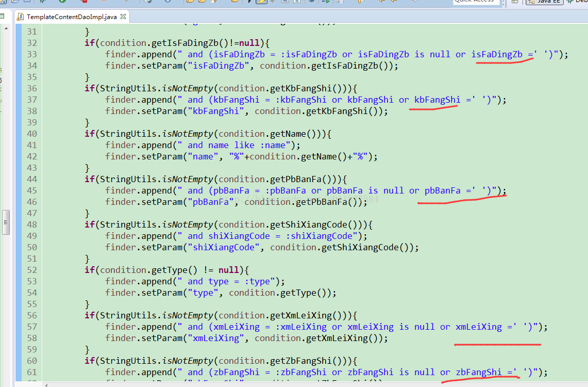
Task: Click getZbFangShi() in the if on line 60
Action: click(x=306, y=361)
